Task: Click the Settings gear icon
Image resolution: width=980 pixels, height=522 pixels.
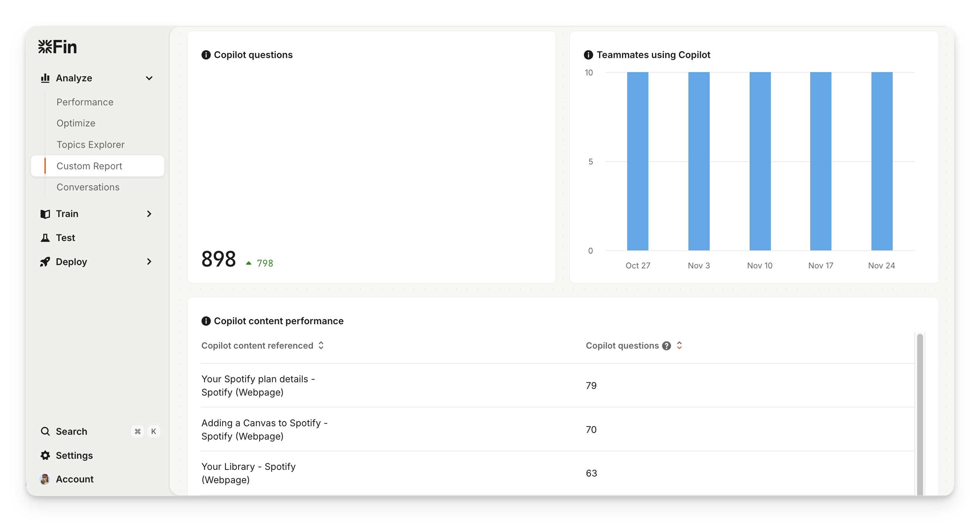Action: click(x=45, y=455)
